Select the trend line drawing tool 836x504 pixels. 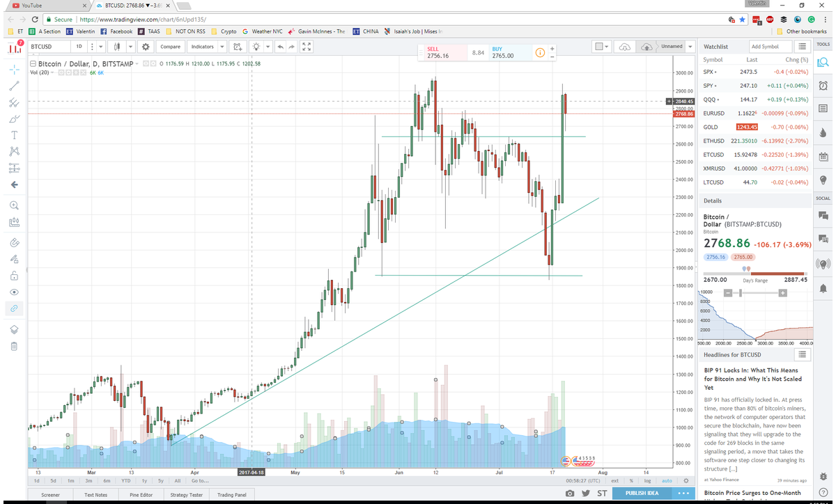pyautogui.click(x=14, y=86)
